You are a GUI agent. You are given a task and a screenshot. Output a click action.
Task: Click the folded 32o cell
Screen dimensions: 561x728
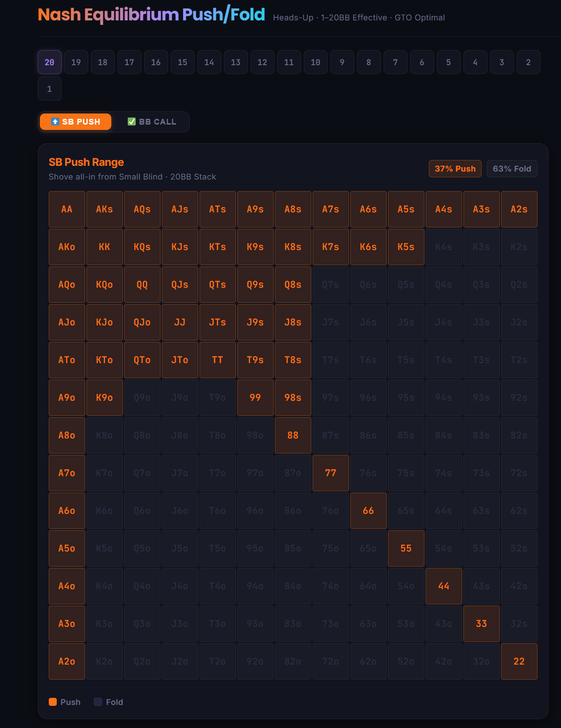(482, 661)
